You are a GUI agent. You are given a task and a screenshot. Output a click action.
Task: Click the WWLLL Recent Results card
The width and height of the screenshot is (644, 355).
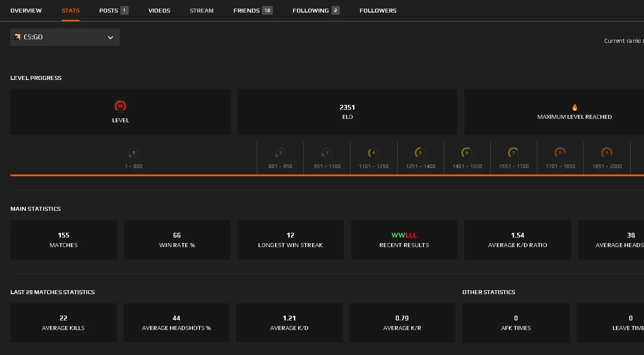404,240
